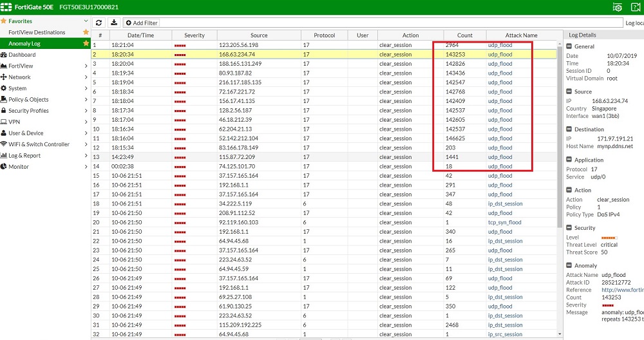644x340 pixels.
Task: Collapse the Destination section in Log Details
Action: point(569,129)
